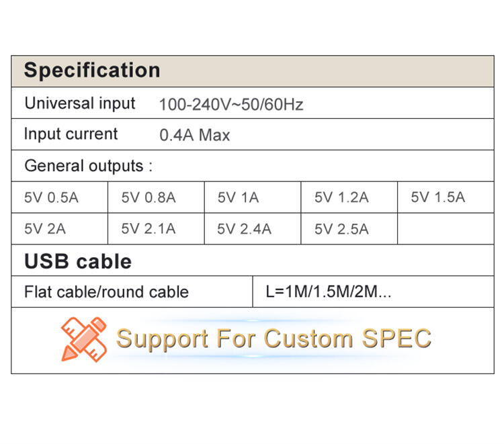The width and height of the screenshot is (504, 444).
Task: Select the 100-240V~50/60Hz value
Action: (x=231, y=105)
